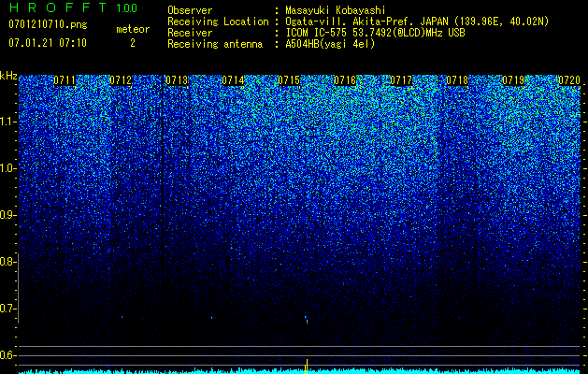Click the 1.0 frequency axis label
The width and height of the screenshot is (588, 374).
[7, 168]
